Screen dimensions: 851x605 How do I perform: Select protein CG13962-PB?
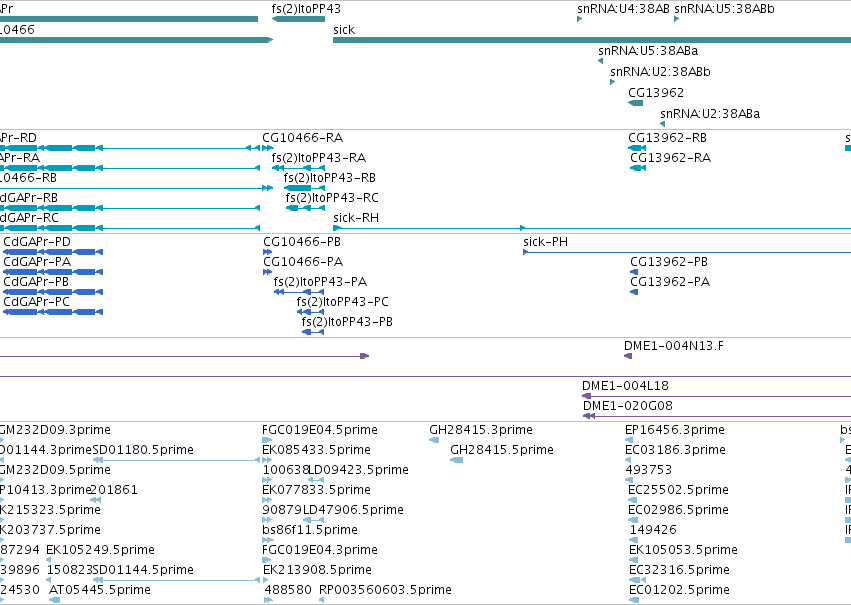[x=669, y=262]
